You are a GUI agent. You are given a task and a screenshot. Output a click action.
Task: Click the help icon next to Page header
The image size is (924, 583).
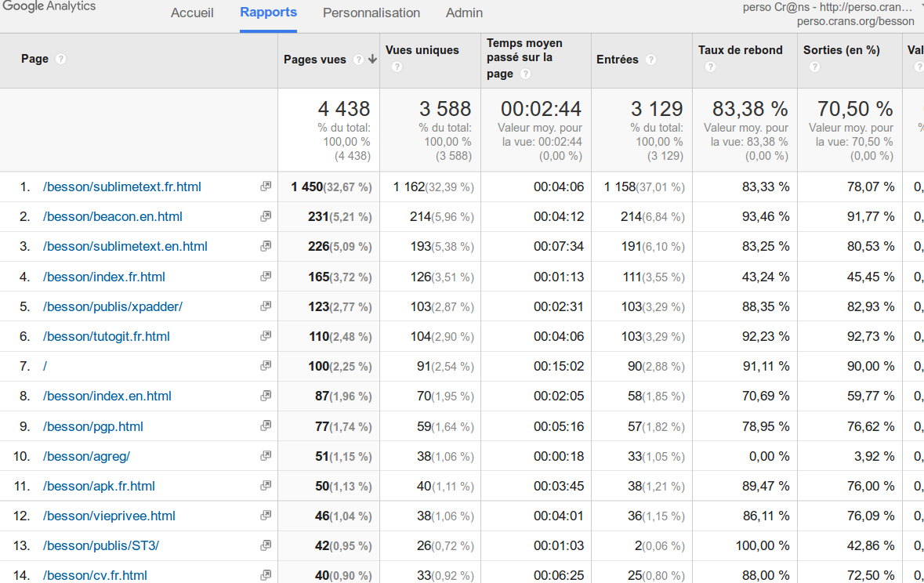tap(61, 60)
